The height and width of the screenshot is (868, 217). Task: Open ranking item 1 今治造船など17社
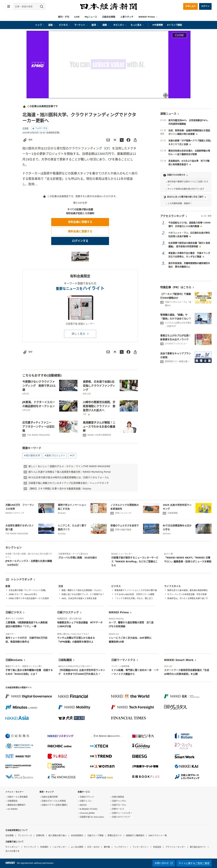click(x=189, y=224)
